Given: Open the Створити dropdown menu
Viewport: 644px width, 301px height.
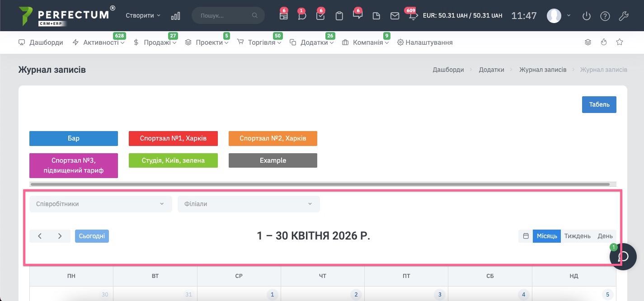Looking at the screenshot, I should [x=143, y=15].
